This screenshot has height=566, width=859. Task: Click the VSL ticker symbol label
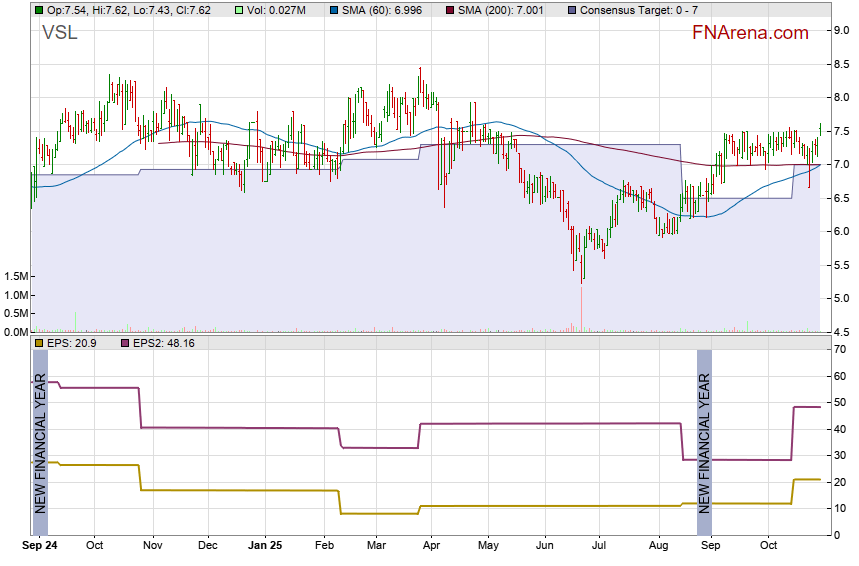click(x=59, y=33)
